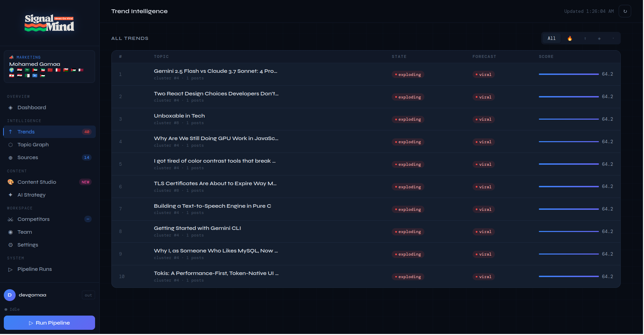Open topic 'Building a Text-to-Speech Engine in Pure C'
644x335 pixels.
213,206
